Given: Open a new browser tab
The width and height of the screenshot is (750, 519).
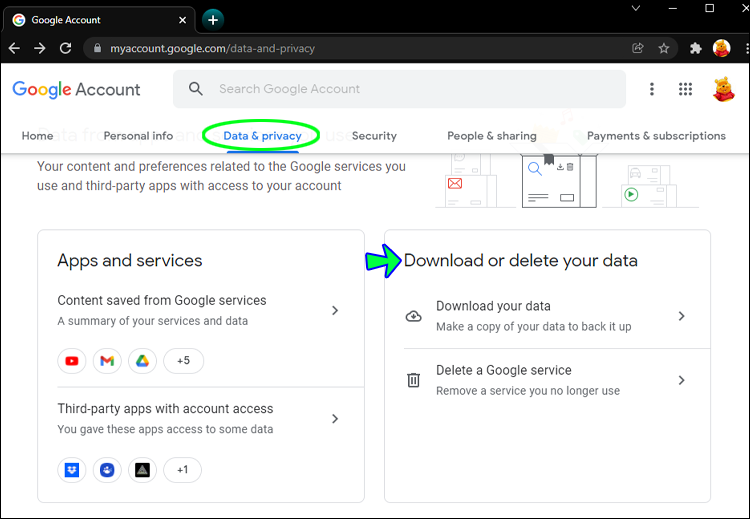Looking at the screenshot, I should coord(213,19).
